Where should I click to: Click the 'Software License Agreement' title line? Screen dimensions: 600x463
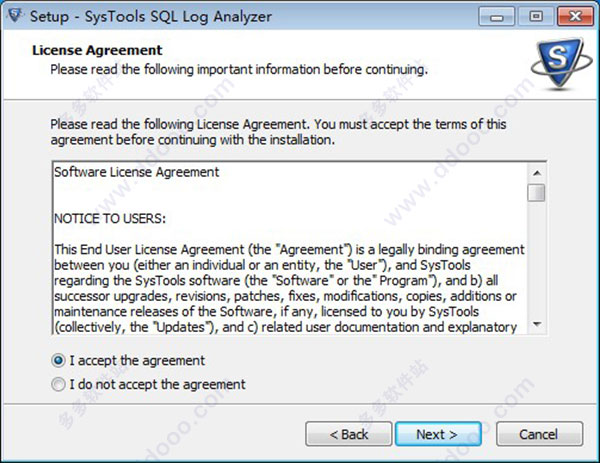point(137,172)
